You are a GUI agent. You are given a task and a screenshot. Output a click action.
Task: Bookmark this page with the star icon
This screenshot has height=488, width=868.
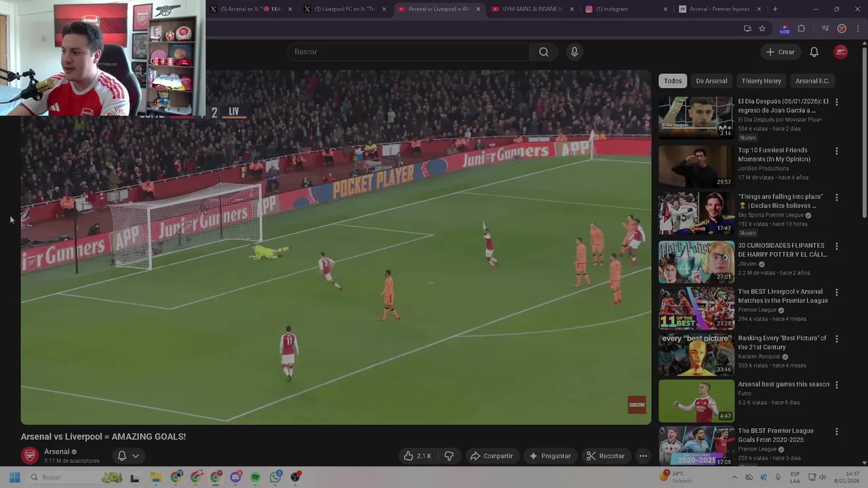click(x=762, y=28)
